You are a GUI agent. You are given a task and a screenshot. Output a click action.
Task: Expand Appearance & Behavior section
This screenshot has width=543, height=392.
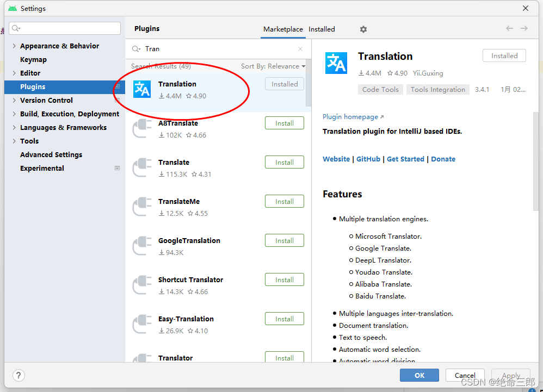[14, 46]
